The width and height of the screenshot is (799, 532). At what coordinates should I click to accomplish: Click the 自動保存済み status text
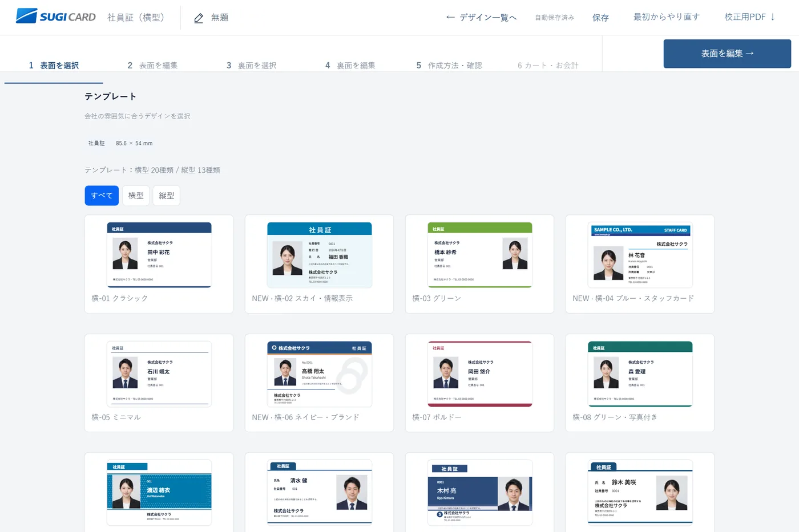[554, 18]
